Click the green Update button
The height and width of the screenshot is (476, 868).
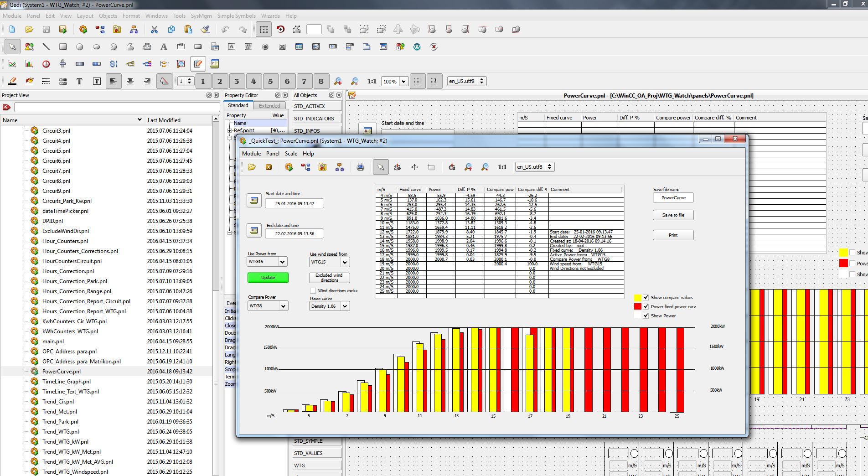tap(268, 277)
